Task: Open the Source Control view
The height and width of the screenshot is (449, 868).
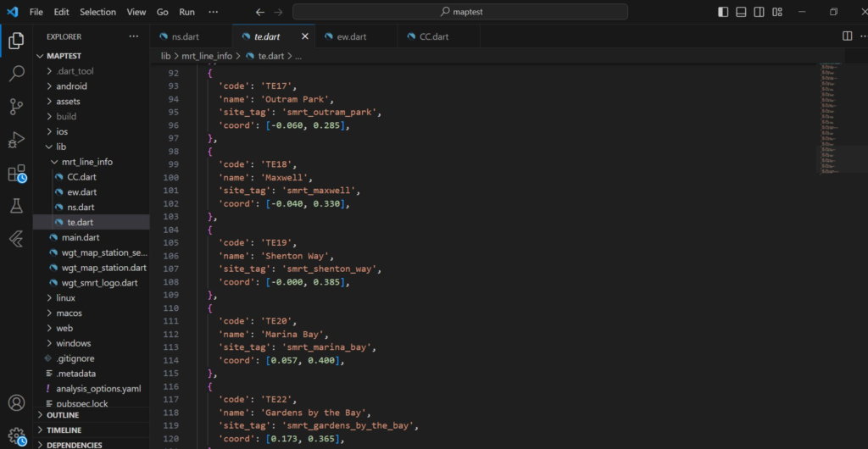Action: point(16,107)
